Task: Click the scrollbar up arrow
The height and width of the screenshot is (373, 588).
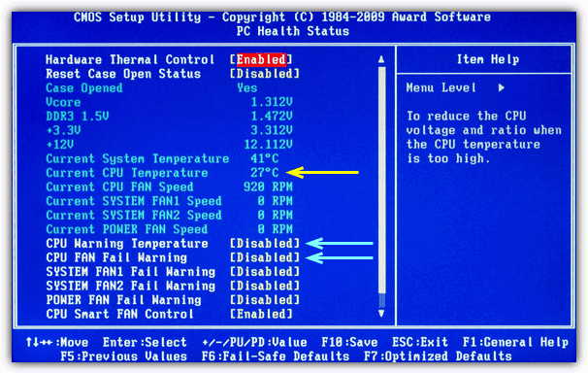Action: (x=381, y=59)
